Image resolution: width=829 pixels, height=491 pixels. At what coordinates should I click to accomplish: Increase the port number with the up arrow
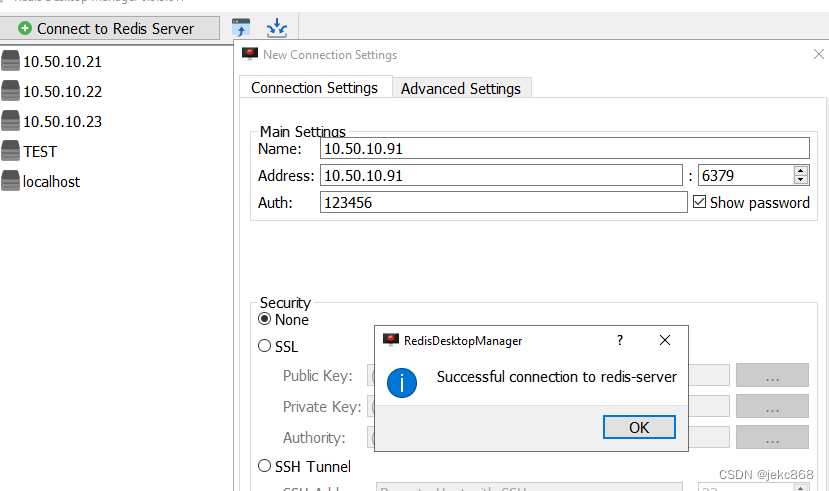pos(801,171)
